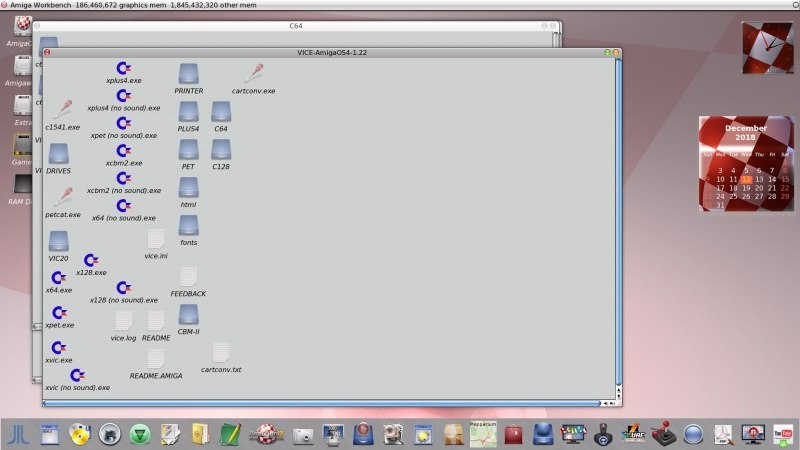The image size is (800, 450).
Task: Click the vertical scrollbar of VICE window
Action: [x=618, y=222]
